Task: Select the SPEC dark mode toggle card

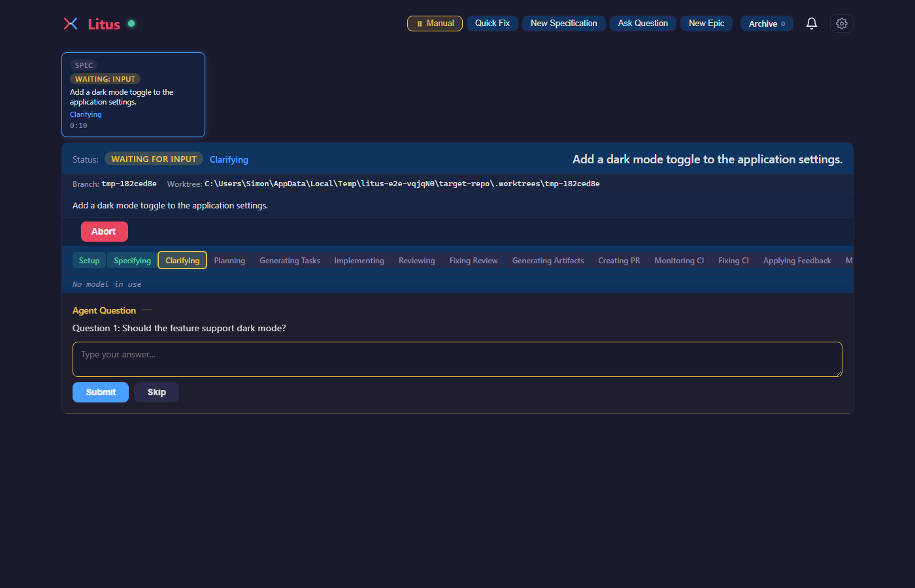Action: (x=133, y=95)
